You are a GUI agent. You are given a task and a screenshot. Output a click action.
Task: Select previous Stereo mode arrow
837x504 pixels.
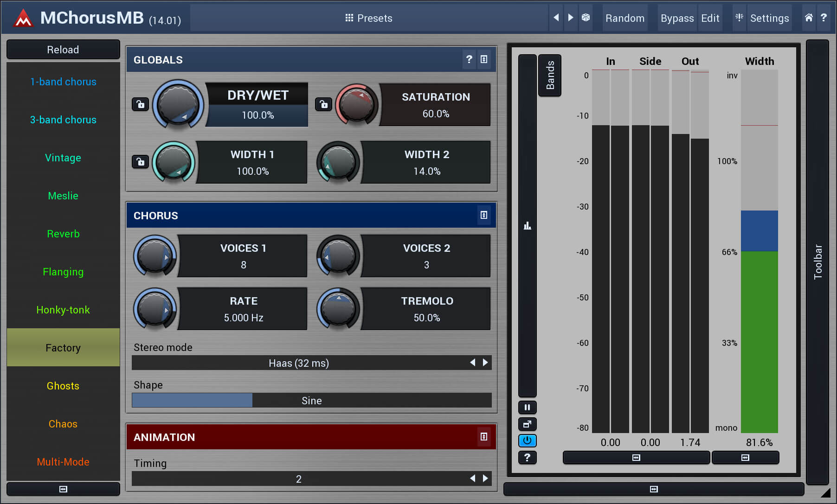pyautogui.click(x=472, y=363)
